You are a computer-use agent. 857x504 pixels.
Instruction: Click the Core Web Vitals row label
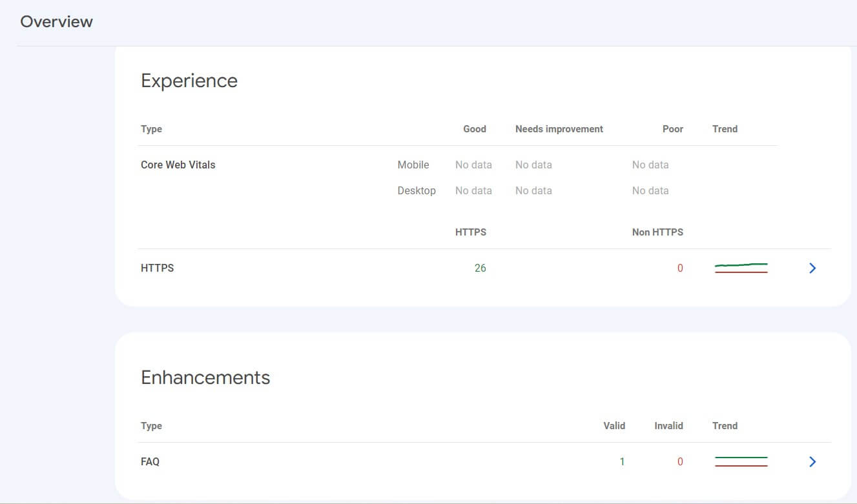click(x=178, y=165)
